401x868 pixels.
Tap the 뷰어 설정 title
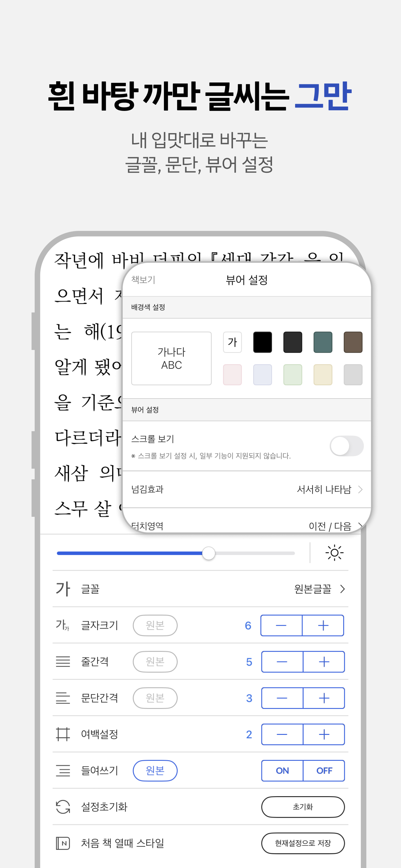(246, 280)
